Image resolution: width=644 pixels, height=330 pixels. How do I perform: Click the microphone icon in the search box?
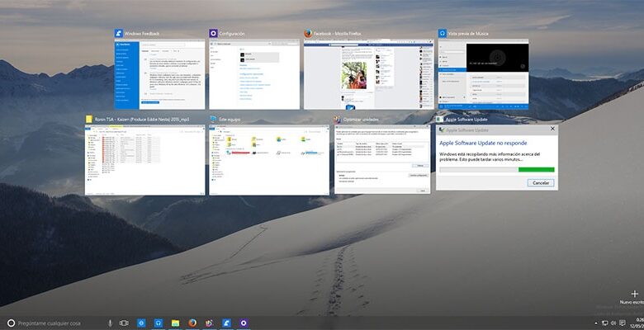tap(110, 323)
